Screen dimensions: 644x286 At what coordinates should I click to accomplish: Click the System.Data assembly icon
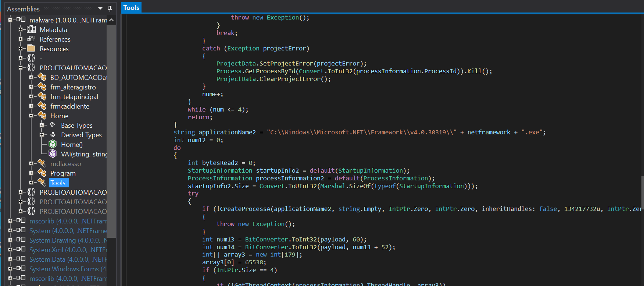[21, 259]
